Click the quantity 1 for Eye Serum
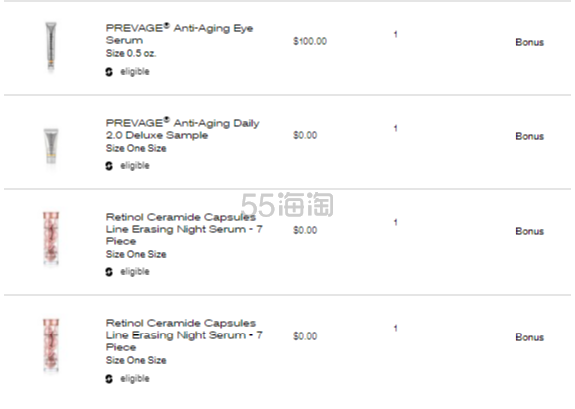The width and height of the screenshot is (575, 409). click(395, 34)
